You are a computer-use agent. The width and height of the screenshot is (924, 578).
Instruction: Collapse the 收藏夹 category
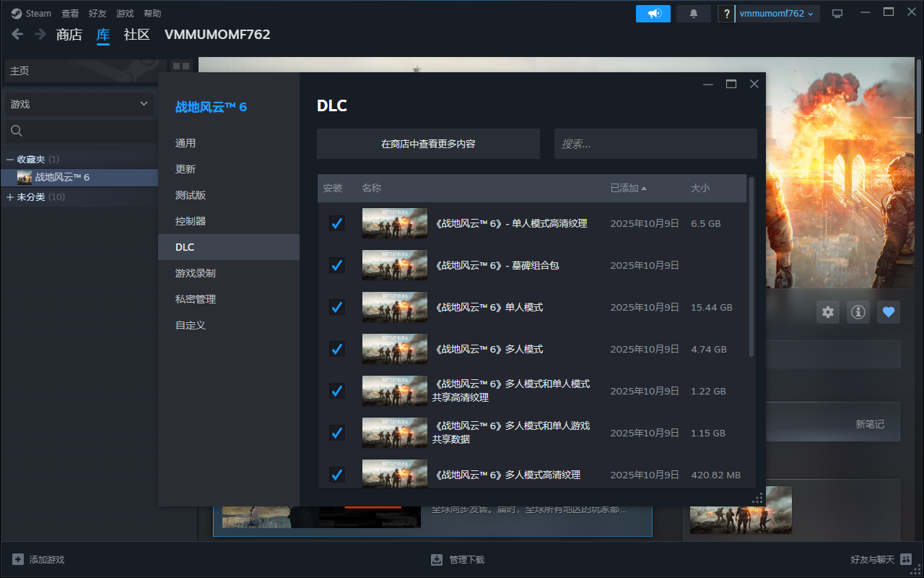click(x=10, y=159)
